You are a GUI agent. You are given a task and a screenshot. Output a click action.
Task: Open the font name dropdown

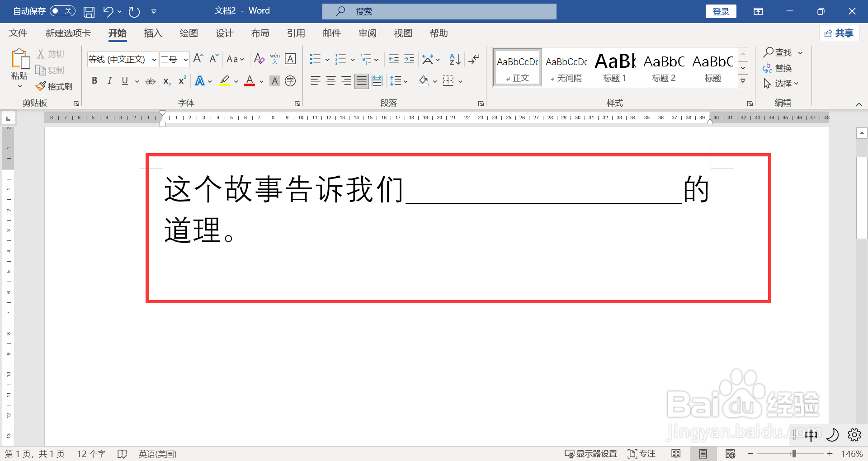point(154,59)
